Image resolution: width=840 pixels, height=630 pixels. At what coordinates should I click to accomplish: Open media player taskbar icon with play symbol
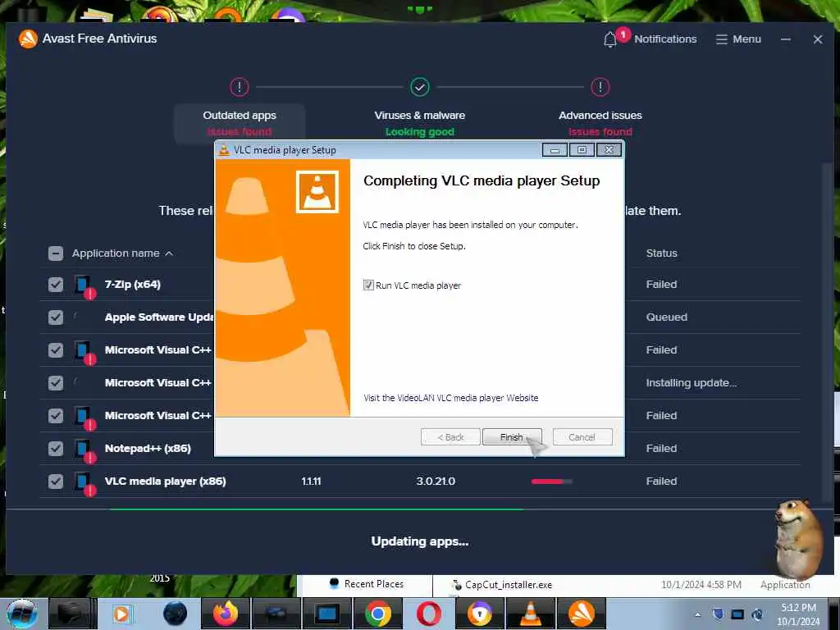pyautogui.click(x=121, y=614)
